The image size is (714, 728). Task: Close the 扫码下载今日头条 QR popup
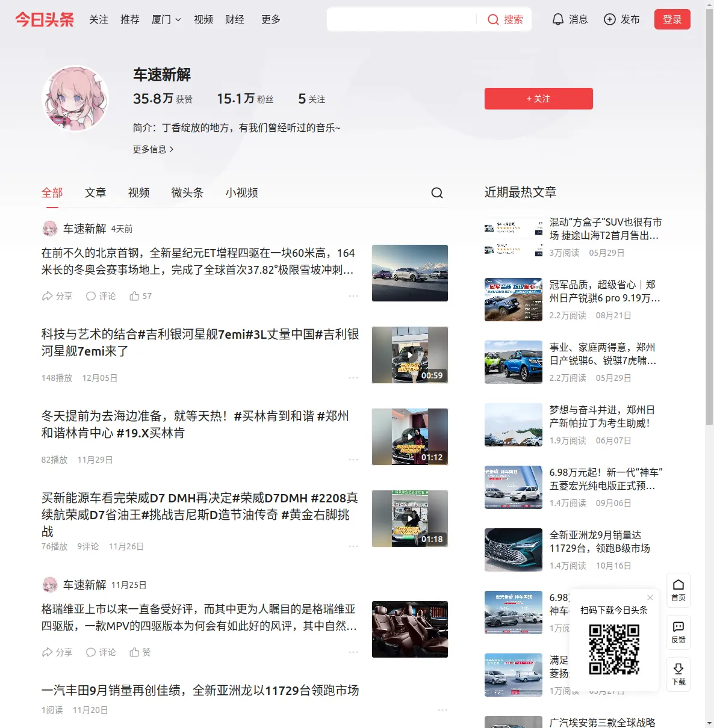(x=650, y=597)
